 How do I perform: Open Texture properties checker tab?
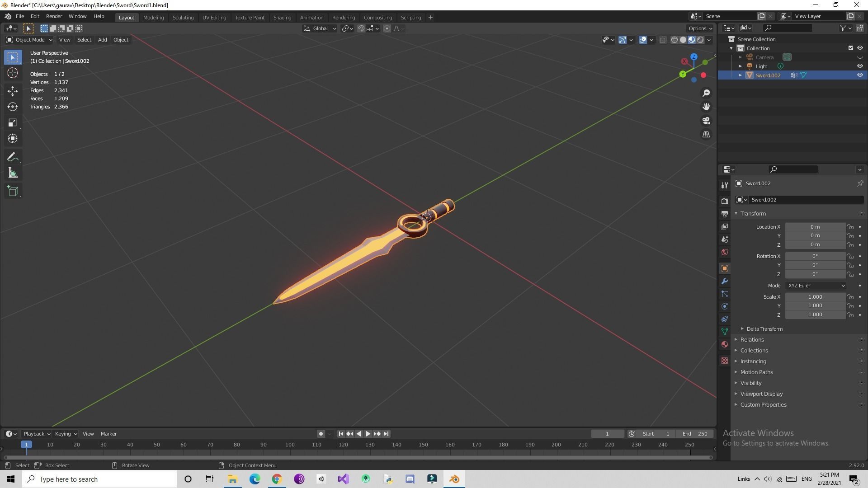coord(725,361)
